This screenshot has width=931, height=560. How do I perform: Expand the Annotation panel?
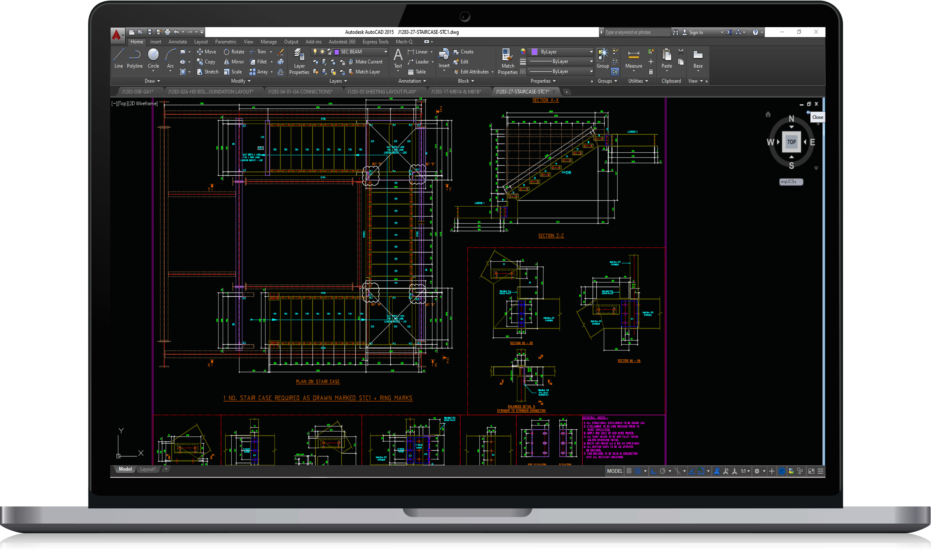(x=412, y=81)
